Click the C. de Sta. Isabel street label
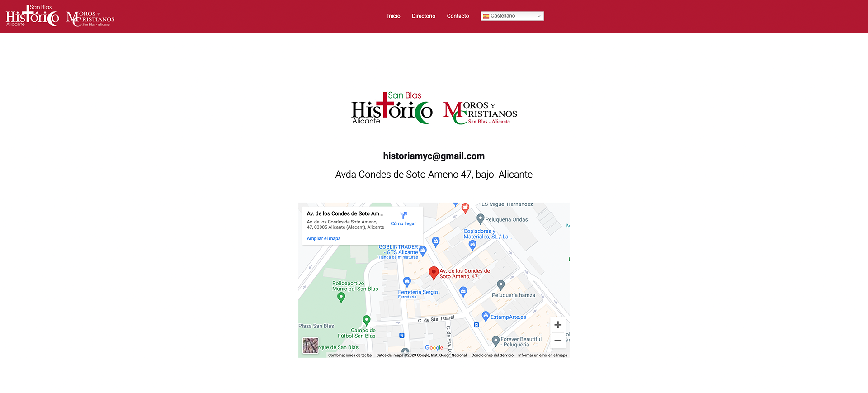The image size is (868, 393). click(436, 319)
